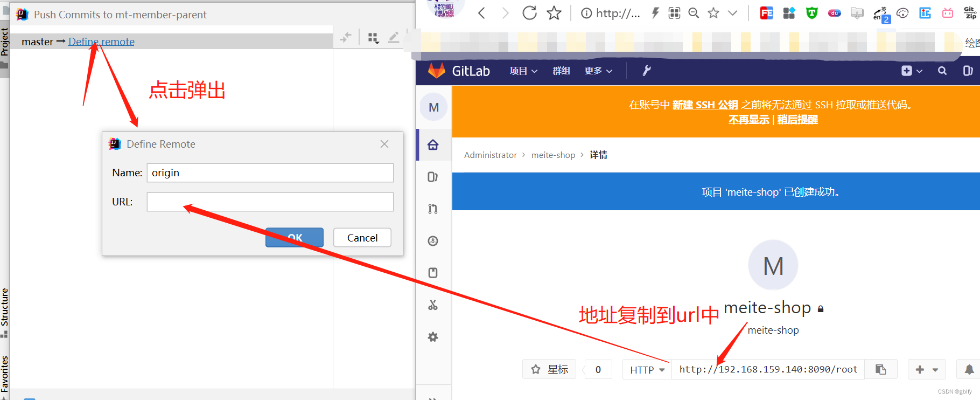Viewport: 980px width, 400px height.
Task: Click Administrator in the breadcrumb
Action: 490,155
